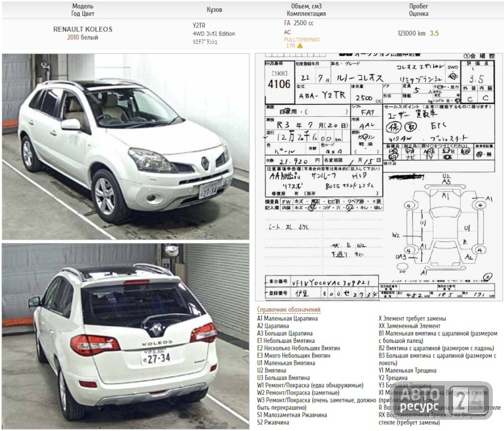Click the 'Объем, см3 Комплектация' column header
Image resolution: width=504 pixels, height=431 pixels.
(x=306, y=10)
